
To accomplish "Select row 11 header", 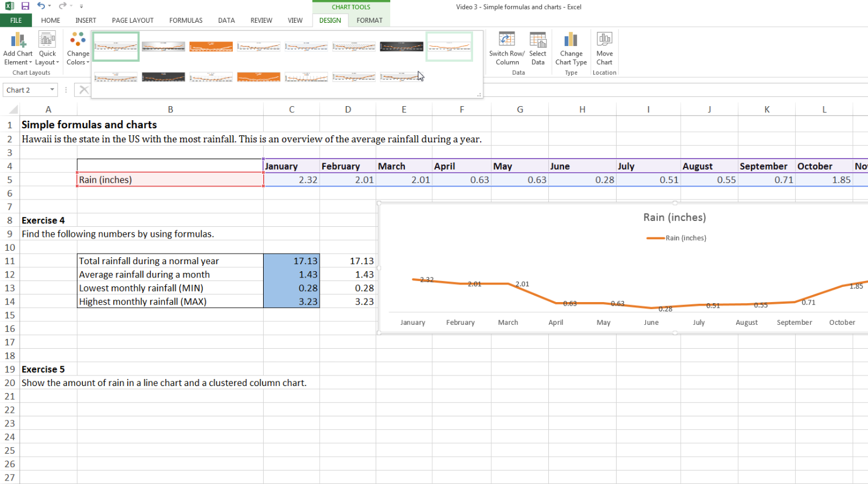I will tap(9, 261).
